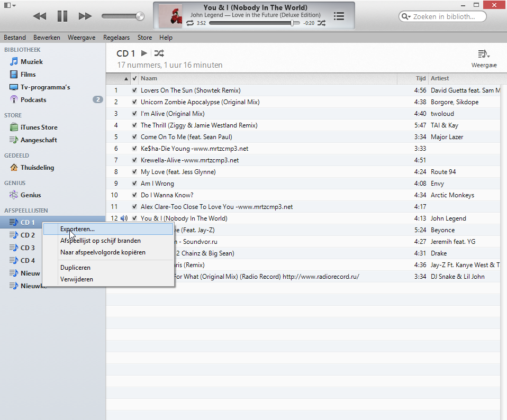
Task: Play the CD 1 playlist
Action: (144, 53)
